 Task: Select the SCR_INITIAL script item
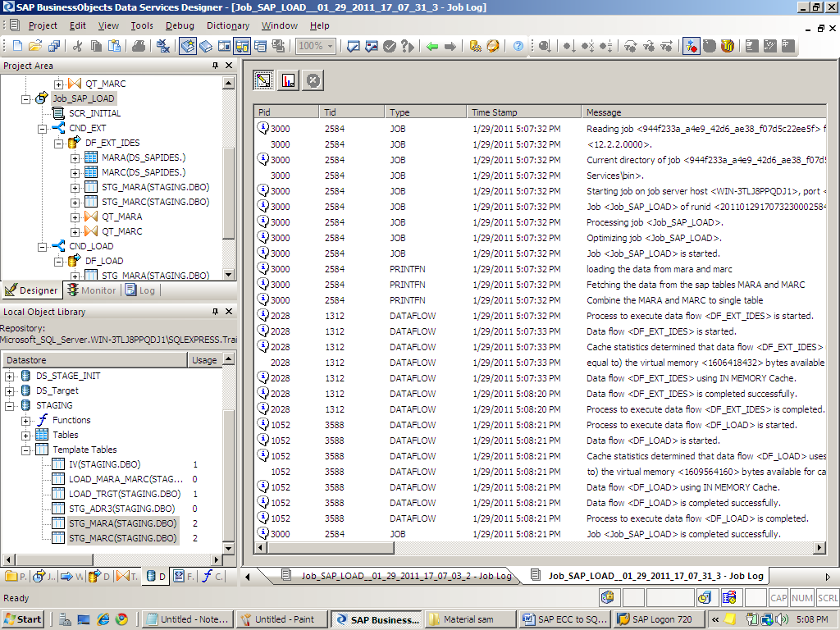(95, 113)
